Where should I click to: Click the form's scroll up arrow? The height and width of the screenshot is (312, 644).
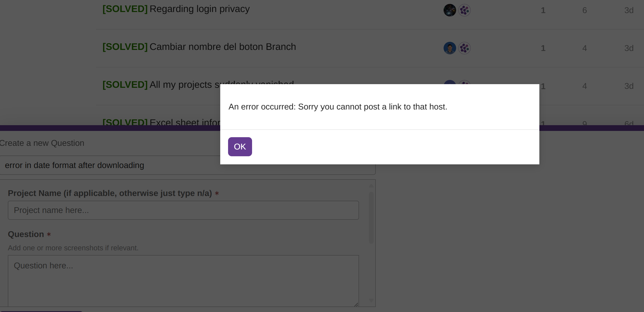pyautogui.click(x=371, y=186)
